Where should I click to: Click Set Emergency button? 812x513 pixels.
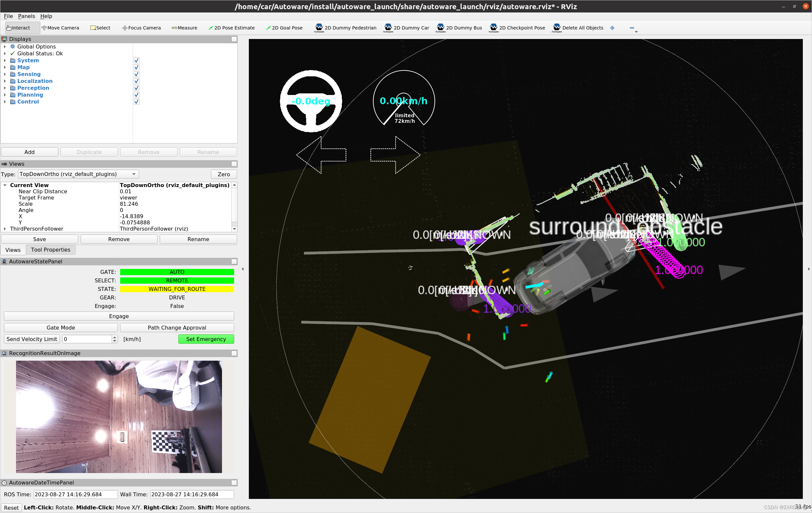[206, 339]
